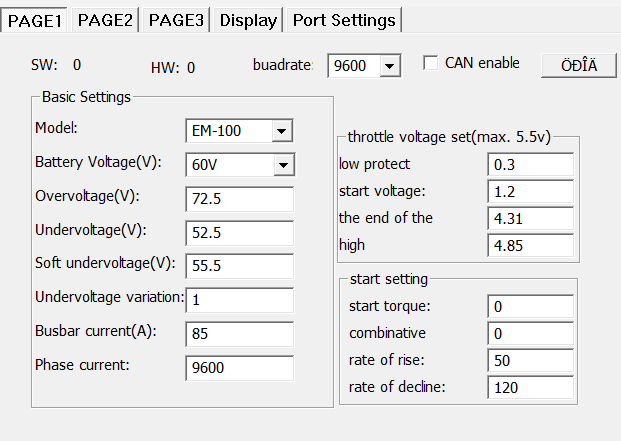Open the Model dropdown list

pos(282,131)
